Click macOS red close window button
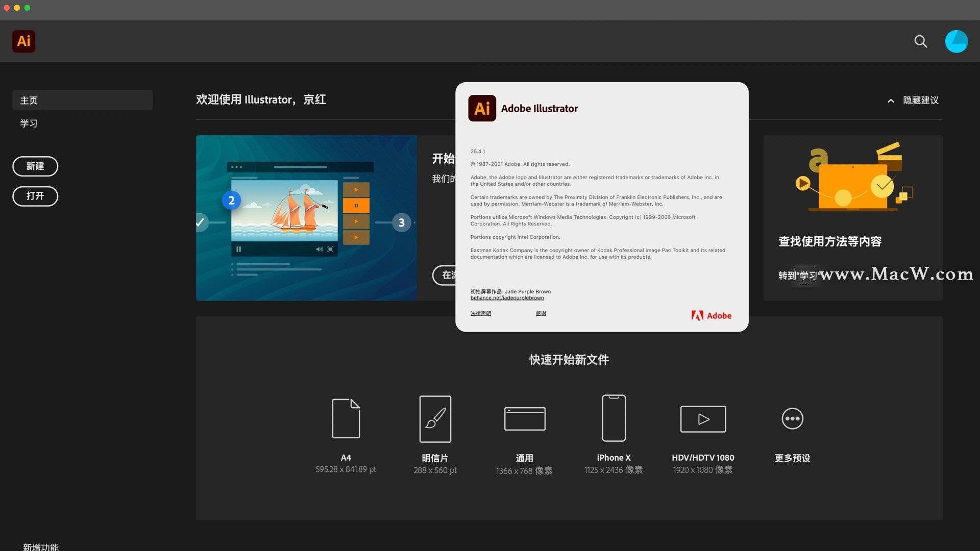Viewport: 980px width, 551px height. click(x=7, y=8)
